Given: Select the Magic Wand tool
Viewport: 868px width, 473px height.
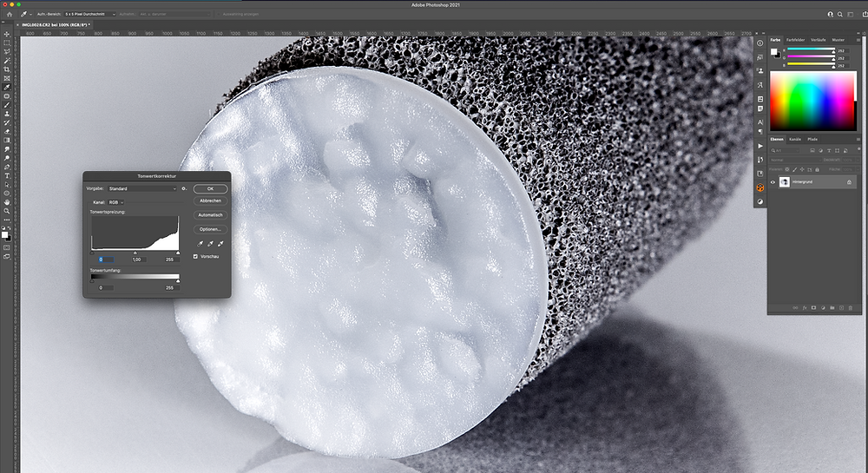Looking at the screenshot, I should pyautogui.click(x=7, y=60).
